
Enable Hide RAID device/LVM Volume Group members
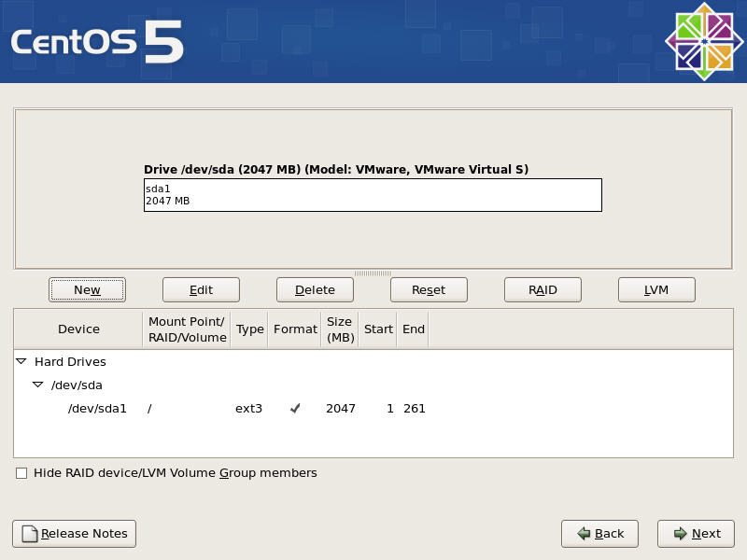tap(21, 473)
